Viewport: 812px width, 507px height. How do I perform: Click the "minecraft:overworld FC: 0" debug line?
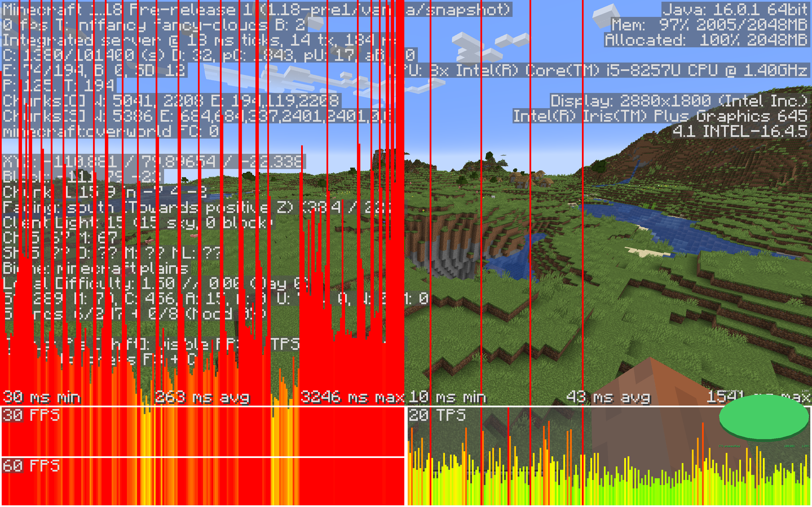point(111,131)
